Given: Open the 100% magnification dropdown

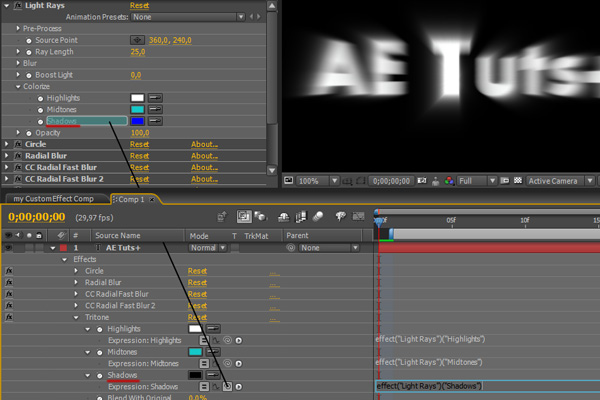Looking at the screenshot, I should 318,181.
